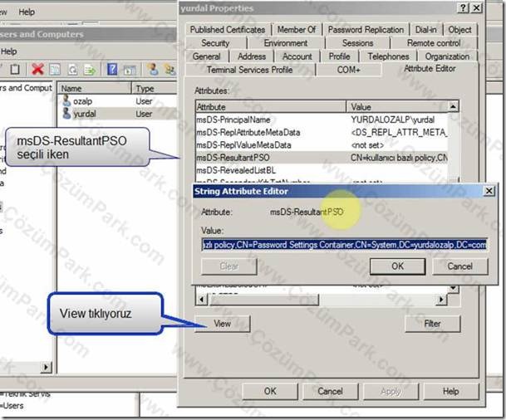Click the Value text field

344,245
